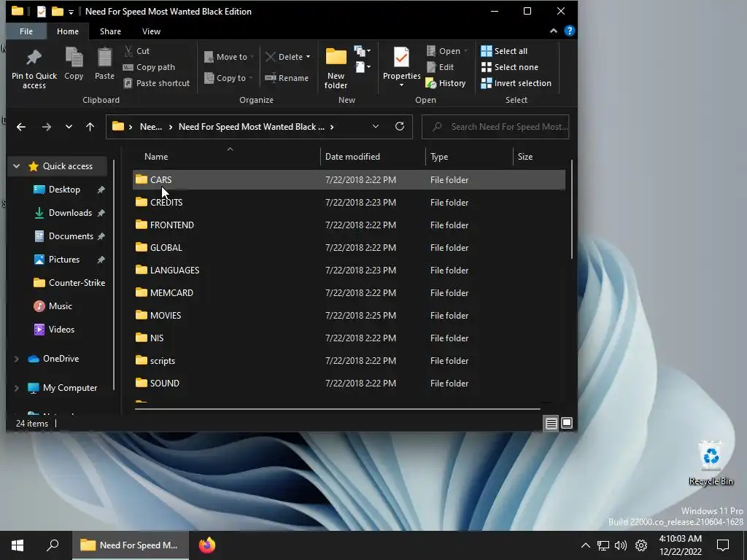
Task: Switch to the View ribbon tab
Action: tap(151, 31)
